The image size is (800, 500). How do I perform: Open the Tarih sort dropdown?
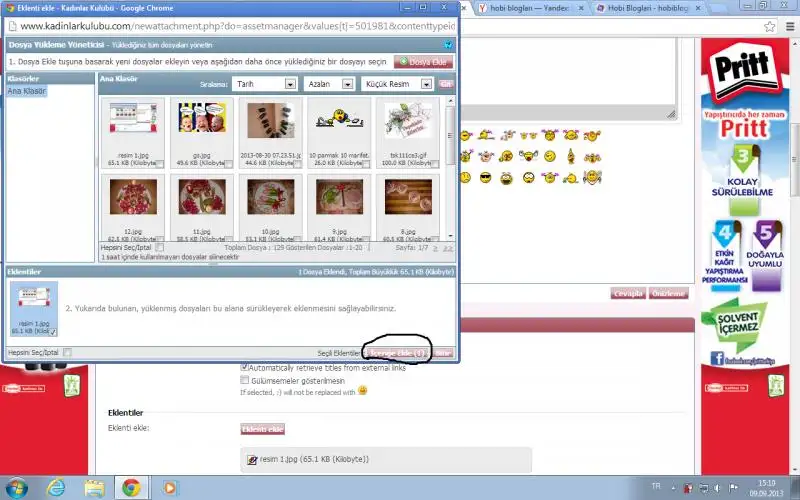(x=264, y=84)
